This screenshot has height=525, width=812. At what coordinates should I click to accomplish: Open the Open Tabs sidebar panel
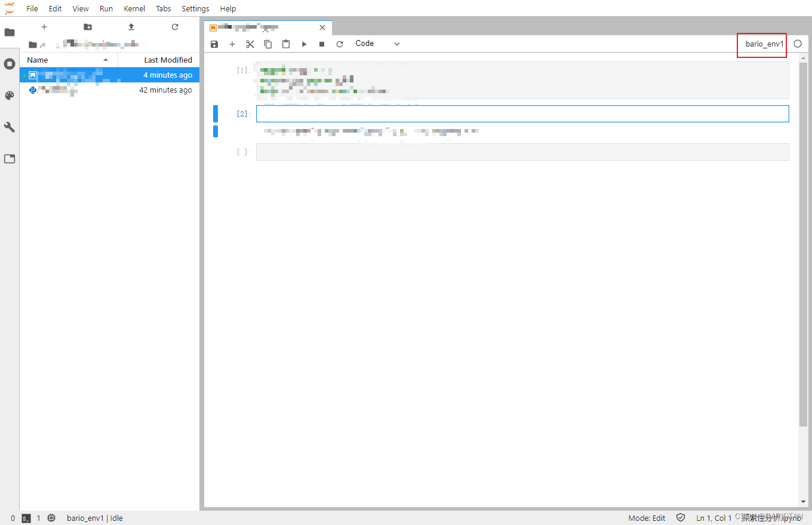[10, 159]
